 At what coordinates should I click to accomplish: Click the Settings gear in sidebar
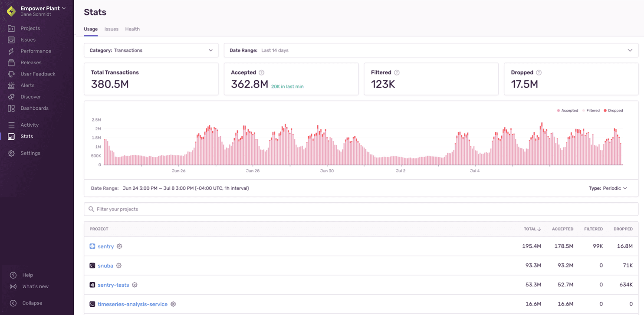[11, 153]
